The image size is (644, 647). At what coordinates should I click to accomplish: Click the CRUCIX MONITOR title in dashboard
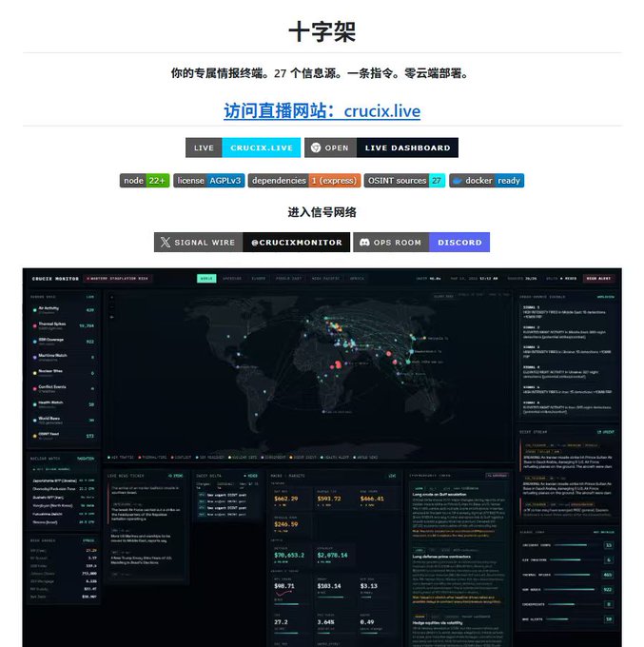(55, 279)
